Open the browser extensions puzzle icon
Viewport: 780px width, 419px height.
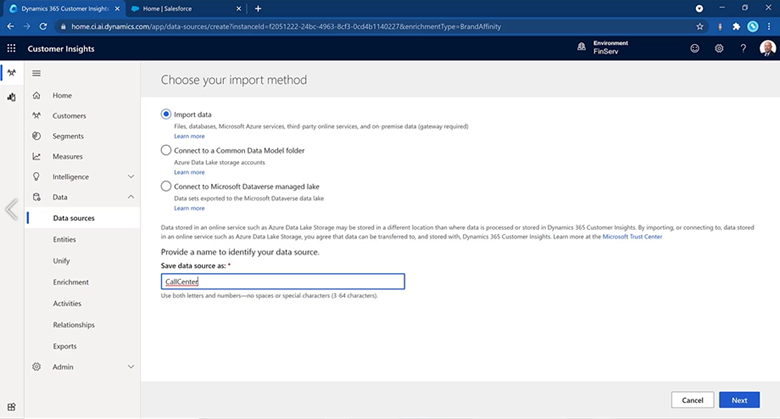pos(736,26)
